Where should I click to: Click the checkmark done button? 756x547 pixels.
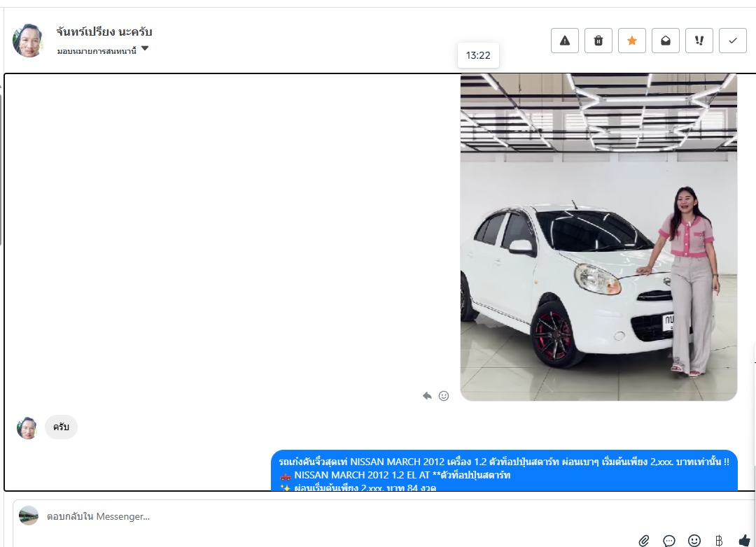pos(733,41)
